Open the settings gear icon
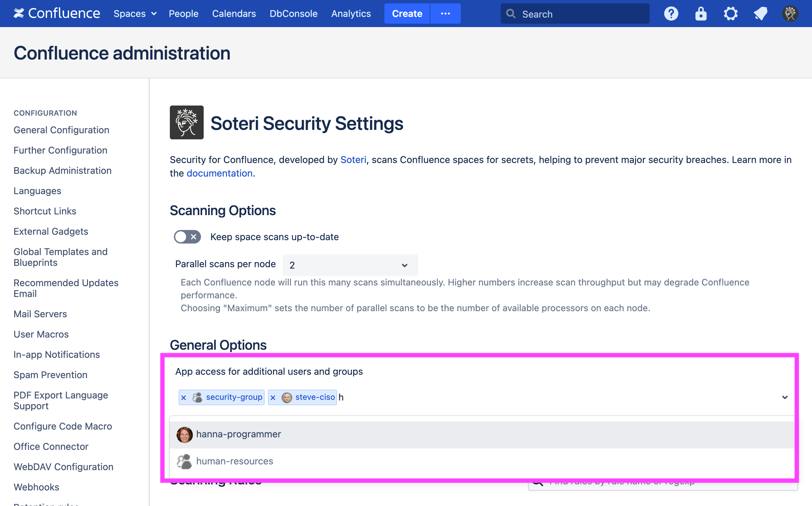The image size is (812, 506). pos(730,14)
